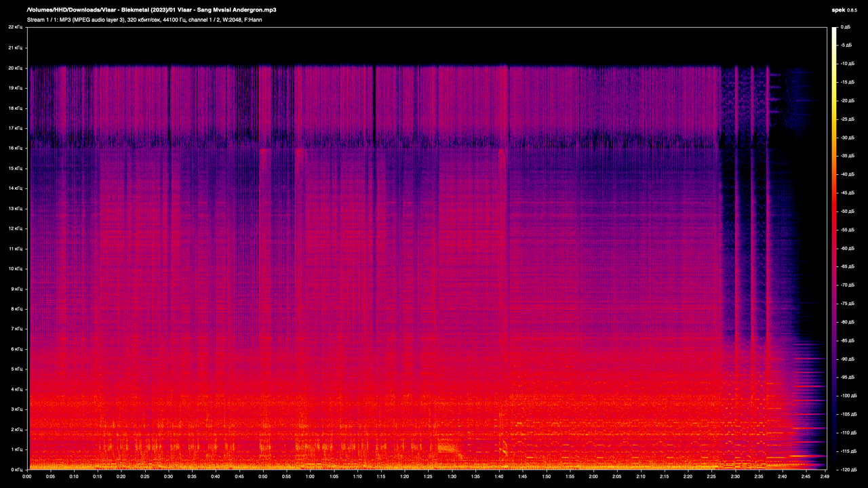
Task: Select the 2:30 time axis label
Action: coord(736,476)
